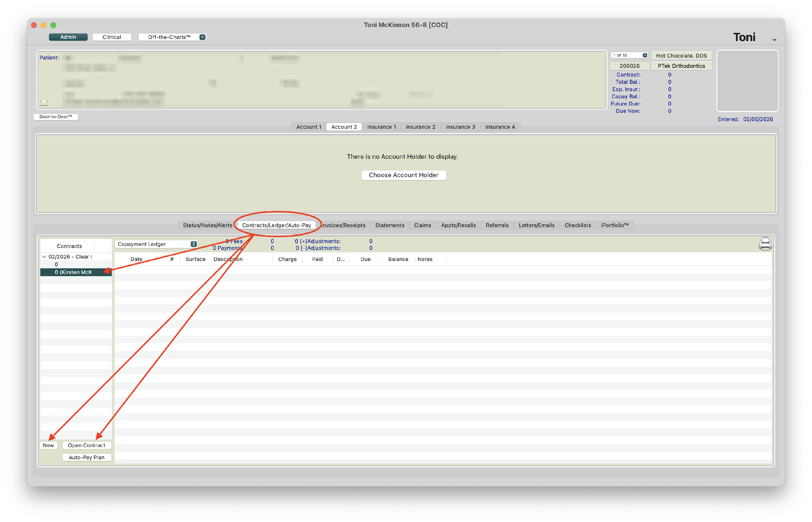Viewport: 812px width, 522px height.
Task: Click the envelope icon in patient panel
Action: (44, 103)
